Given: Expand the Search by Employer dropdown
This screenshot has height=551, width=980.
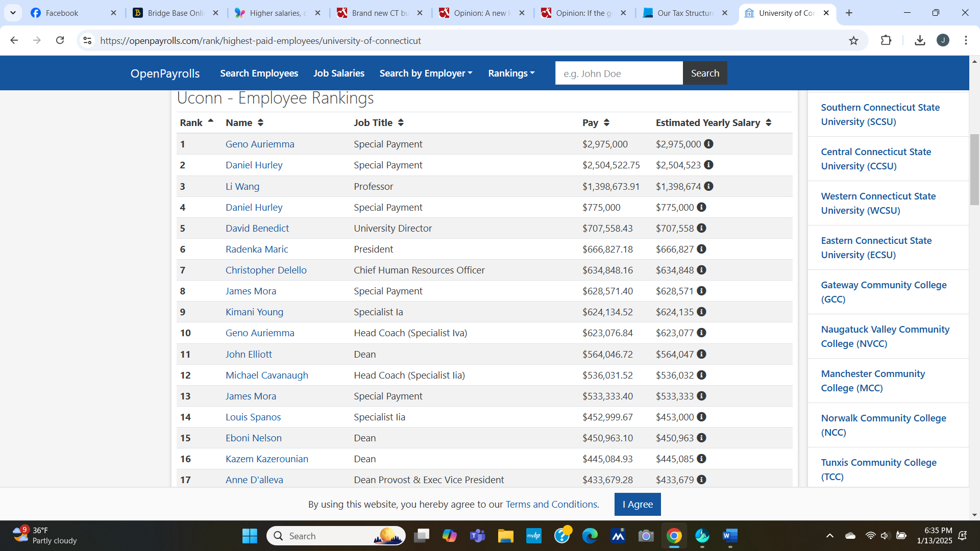Looking at the screenshot, I should click(426, 73).
